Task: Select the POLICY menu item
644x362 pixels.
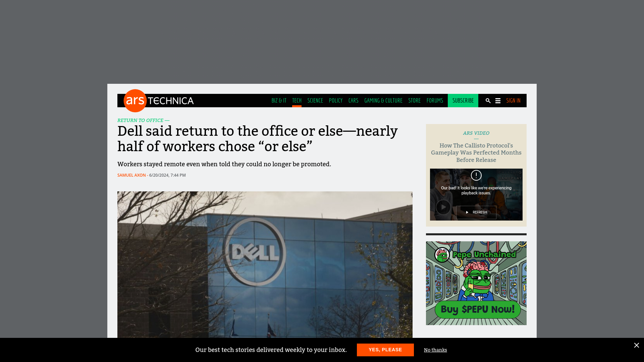Action: pos(336,101)
